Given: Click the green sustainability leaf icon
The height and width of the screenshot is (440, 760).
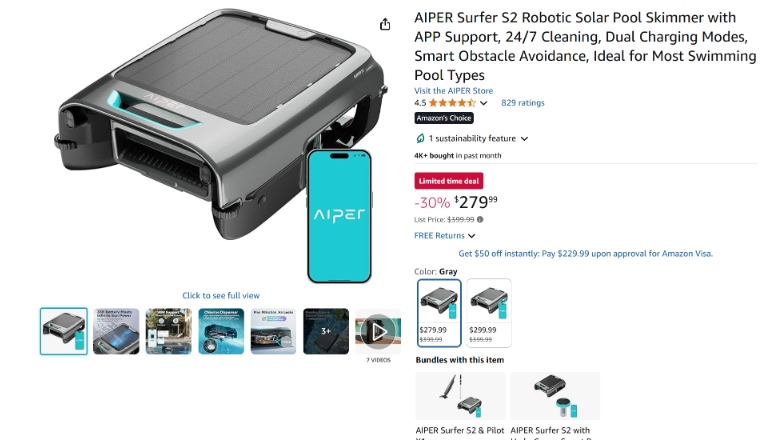Looking at the screenshot, I should [420, 139].
